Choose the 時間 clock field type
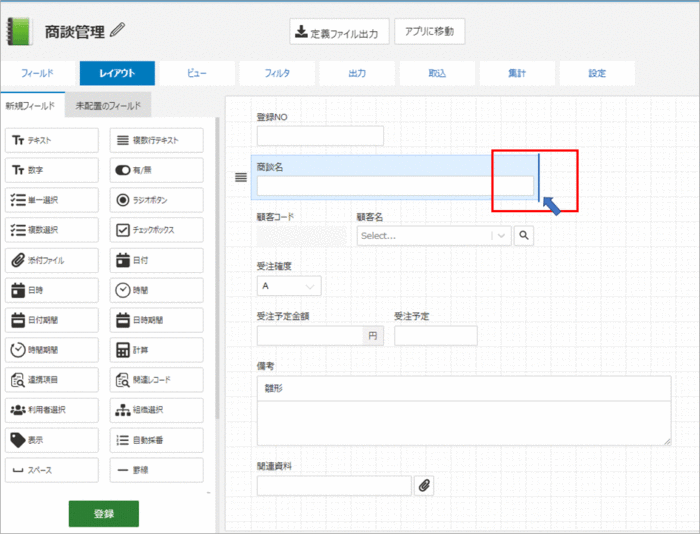This screenshot has width=700, height=534. point(157,290)
